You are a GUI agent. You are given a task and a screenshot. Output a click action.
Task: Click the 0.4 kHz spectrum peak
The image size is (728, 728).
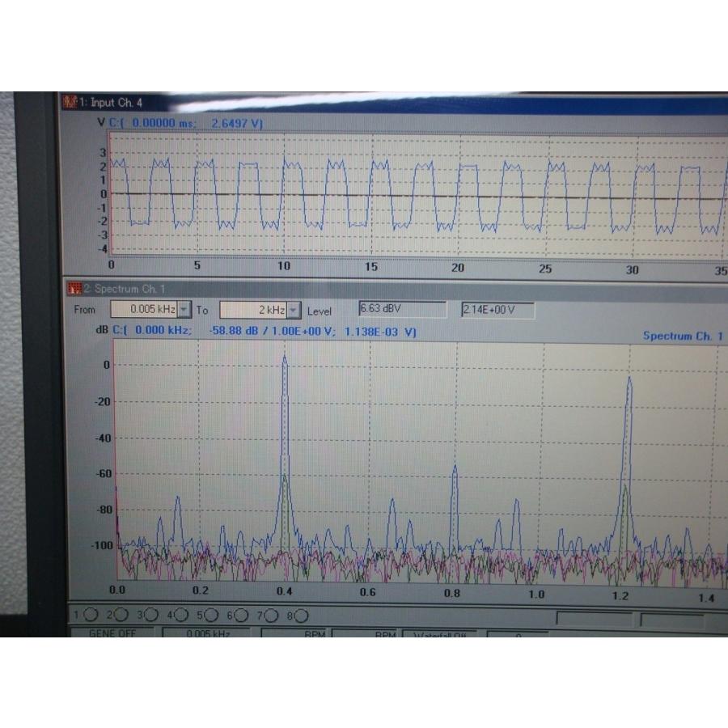coord(285,358)
